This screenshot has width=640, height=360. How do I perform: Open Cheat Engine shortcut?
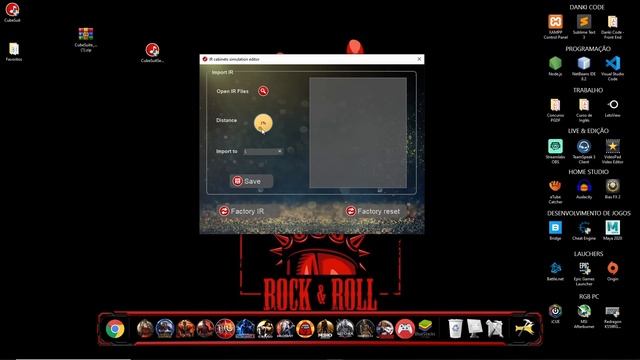[x=584, y=230]
